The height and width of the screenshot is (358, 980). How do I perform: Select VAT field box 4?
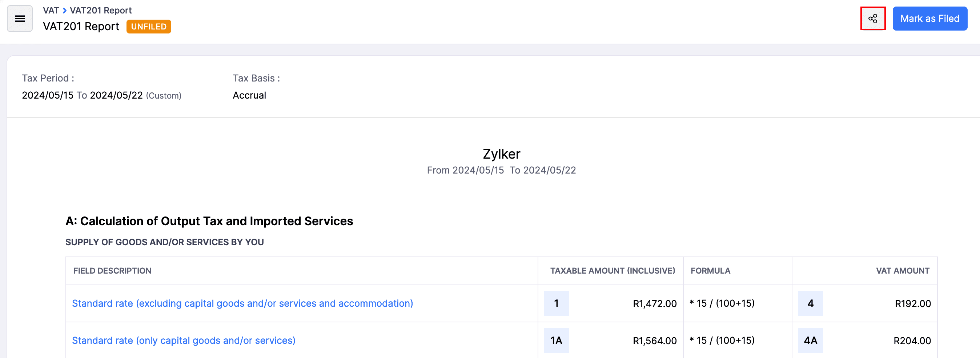810,303
